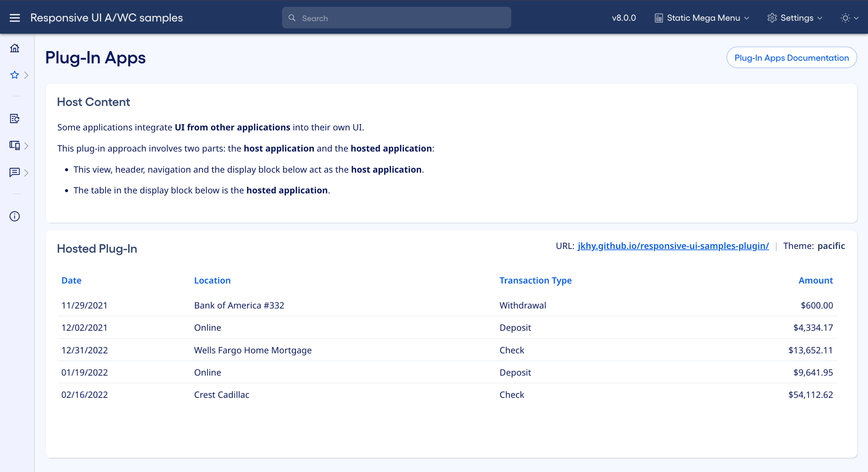Image resolution: width=868 pixels, height=472 pixels.
Task: Select the multi-device sidebar icon
Action: (14, 145)
